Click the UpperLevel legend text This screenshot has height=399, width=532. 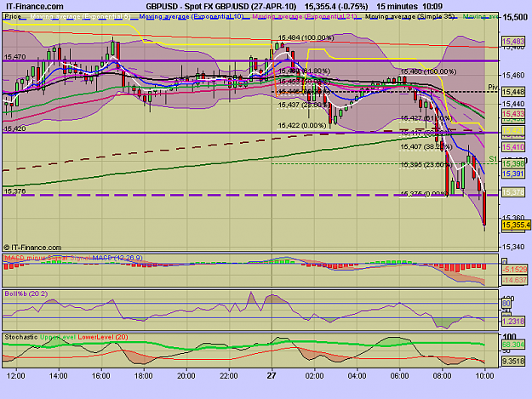pos(57,337)
